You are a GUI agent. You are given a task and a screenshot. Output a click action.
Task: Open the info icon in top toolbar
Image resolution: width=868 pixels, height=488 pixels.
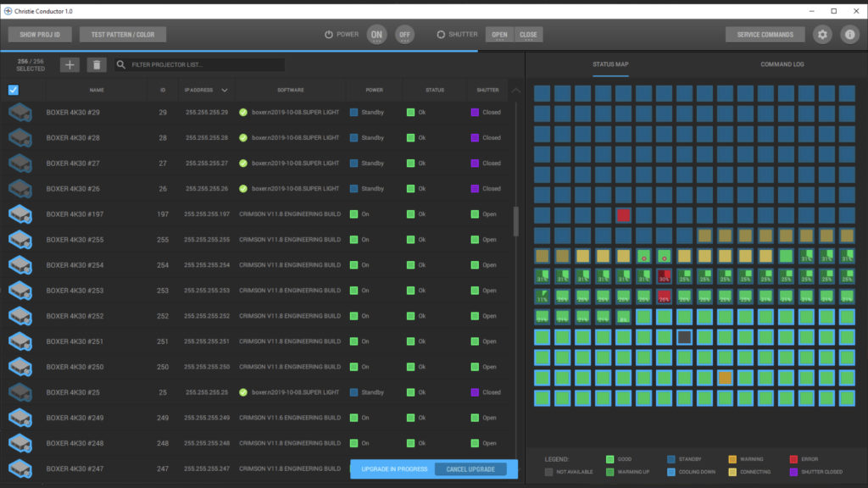[849, 35]
